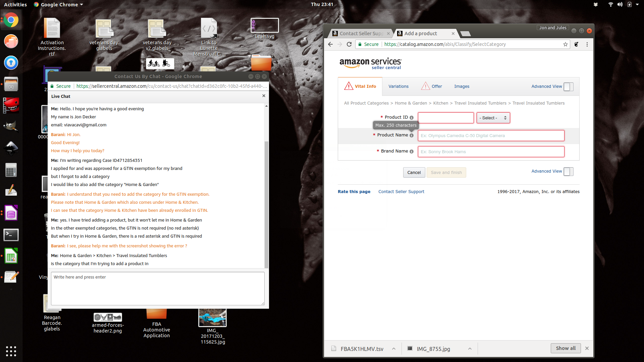Click All Product Categories breadcrumb
The height and width of the screenshot is (362, 644).
tap(366, 103)
